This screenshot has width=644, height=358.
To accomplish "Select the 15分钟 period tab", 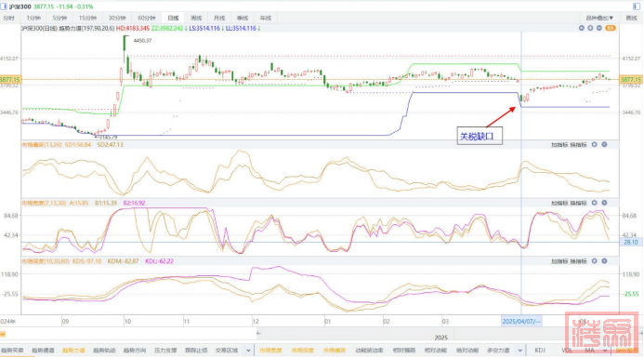I will pyautogui.click(x=87, y=18).
